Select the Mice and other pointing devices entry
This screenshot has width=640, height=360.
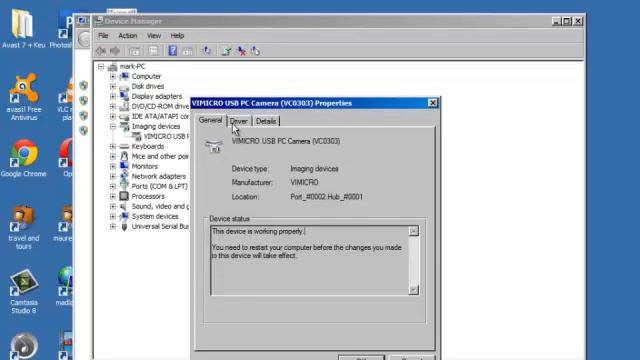(x=160, y=156)
